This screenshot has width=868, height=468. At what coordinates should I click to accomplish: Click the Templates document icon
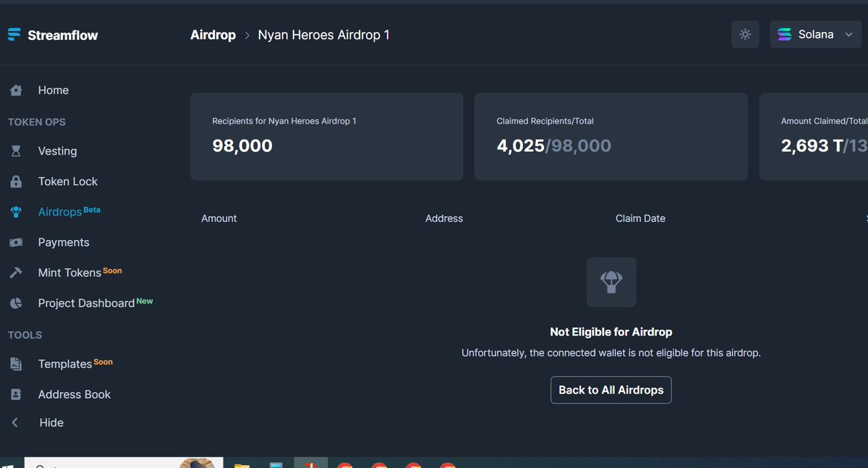15,364
